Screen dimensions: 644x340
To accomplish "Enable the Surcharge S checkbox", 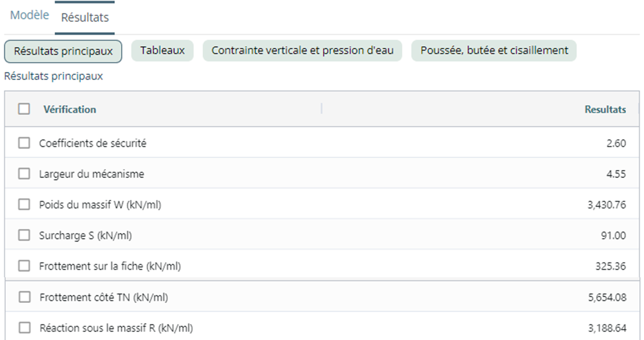I will [24, 235].
